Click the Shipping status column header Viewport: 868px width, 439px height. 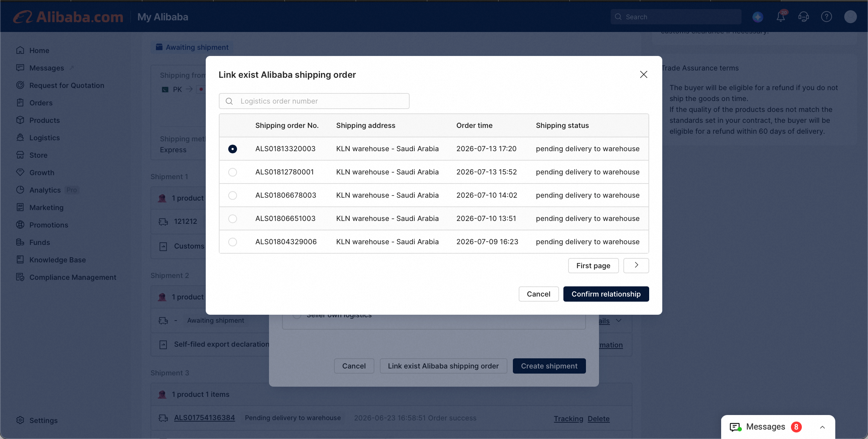tap(562, 125)
